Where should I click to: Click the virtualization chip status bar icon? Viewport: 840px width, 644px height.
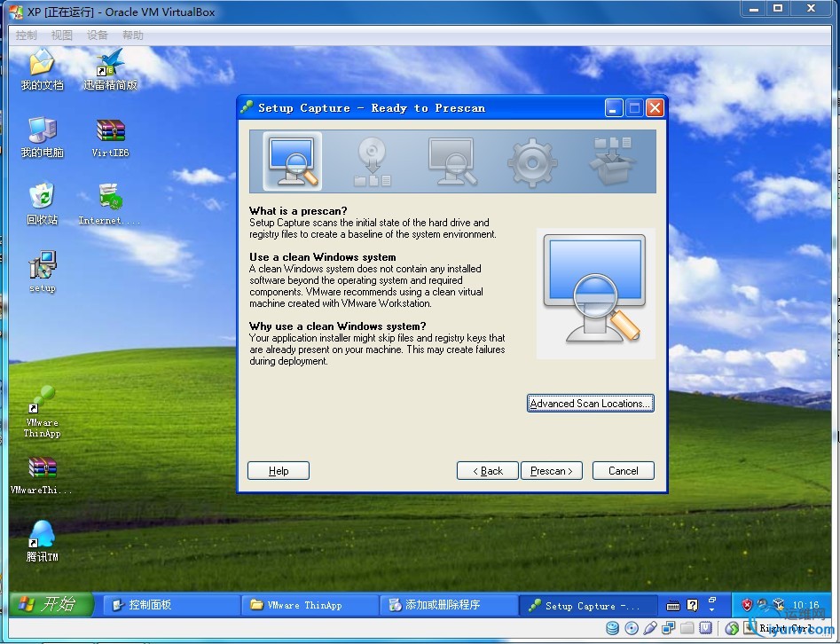(x=706, y=627)
